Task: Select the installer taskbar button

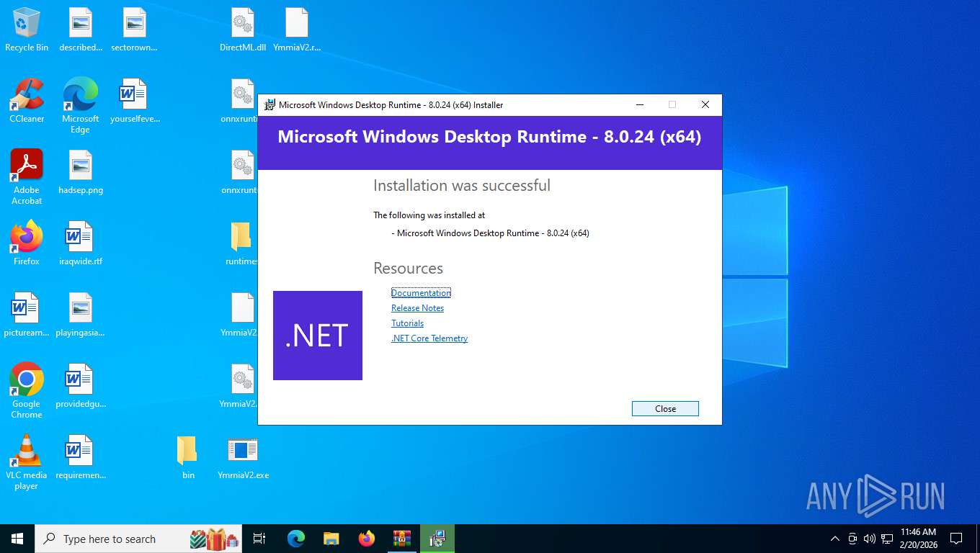Action: pos(437,539)
